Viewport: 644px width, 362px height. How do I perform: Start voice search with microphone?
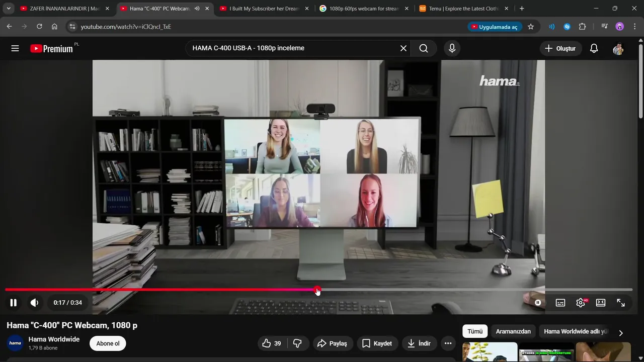452,48
